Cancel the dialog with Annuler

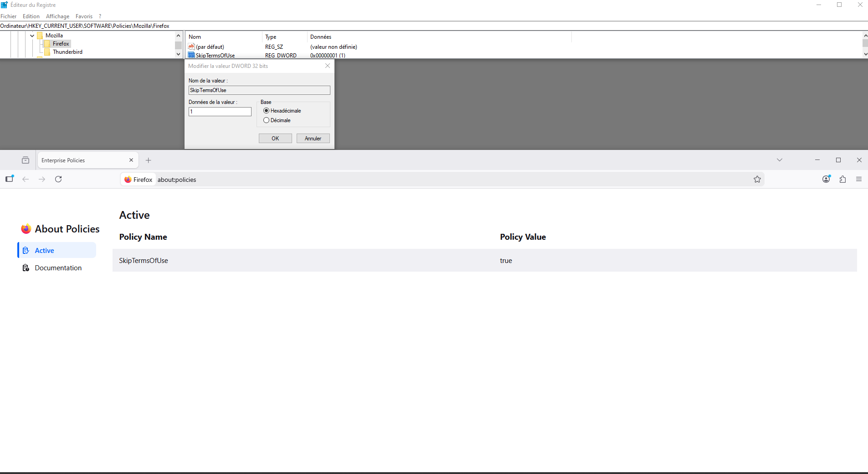click(313, 139)
